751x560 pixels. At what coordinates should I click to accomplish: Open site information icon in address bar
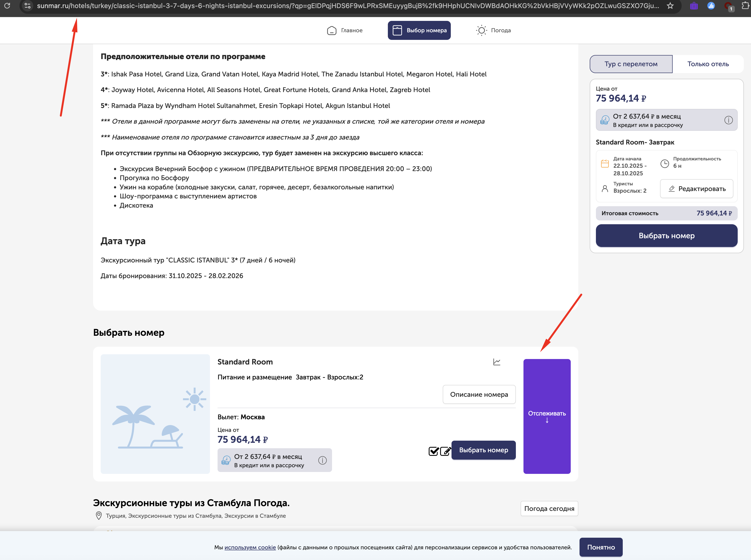click(28, 6)
